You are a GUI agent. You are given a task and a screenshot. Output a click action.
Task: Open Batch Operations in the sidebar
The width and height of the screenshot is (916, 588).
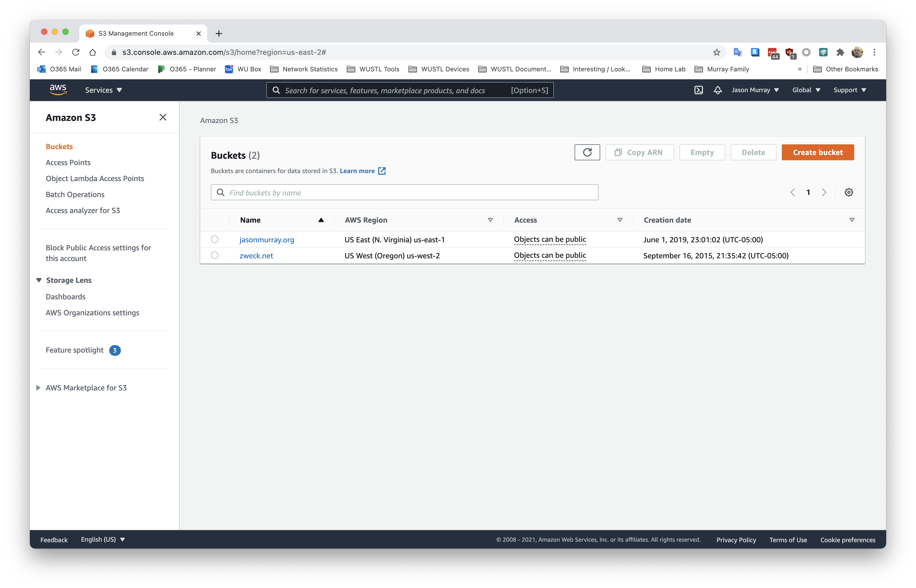click(75, 195)
